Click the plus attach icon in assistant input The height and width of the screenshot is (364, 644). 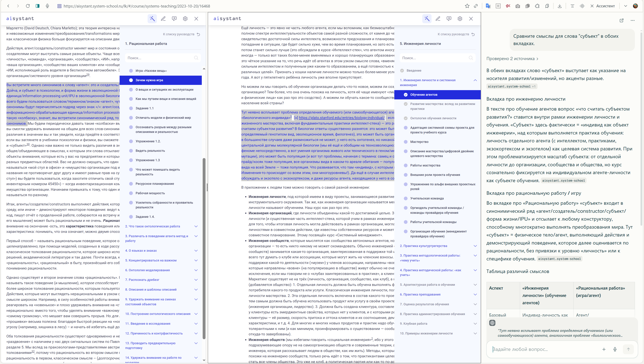pos(604,349)
